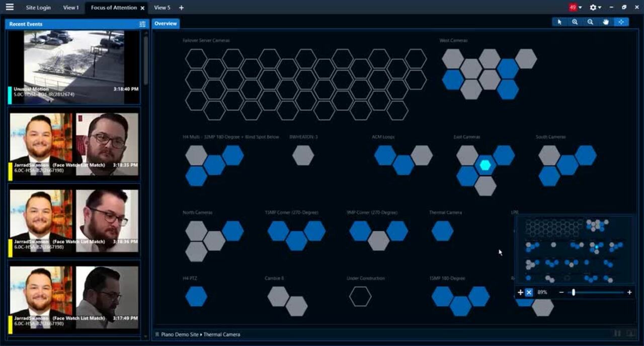Expand minimap with the plus icon
This screenshot has height=346, width=644.
pyautogui.click(x=520, y=293)
